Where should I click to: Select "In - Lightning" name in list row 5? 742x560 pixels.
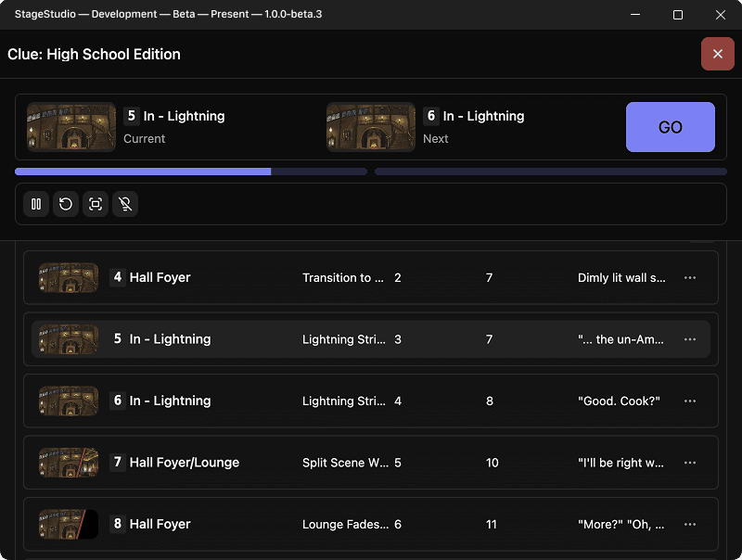click(x=170, y=338)
